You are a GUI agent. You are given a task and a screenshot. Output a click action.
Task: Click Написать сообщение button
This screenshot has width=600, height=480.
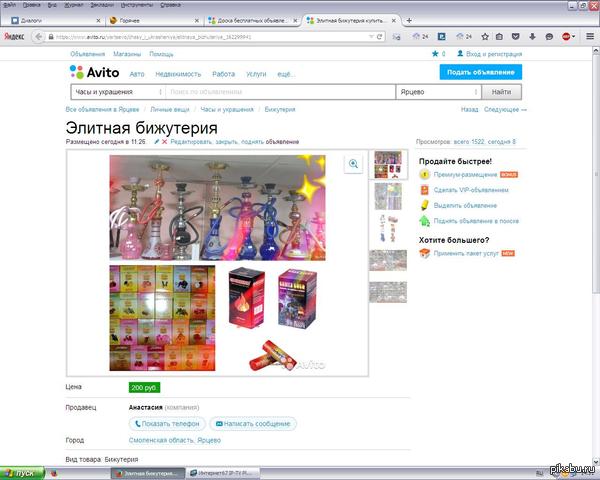[x=253, y=424]
